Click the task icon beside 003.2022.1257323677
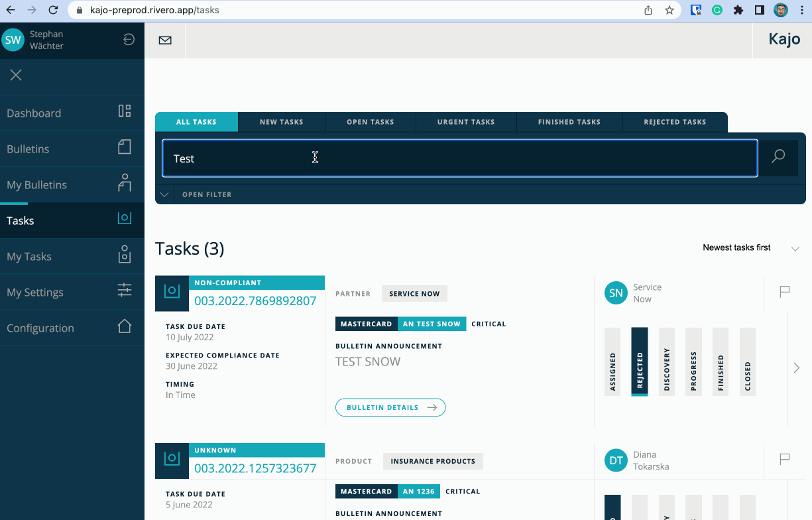This screenshot has height=520, width=812. 172,460
